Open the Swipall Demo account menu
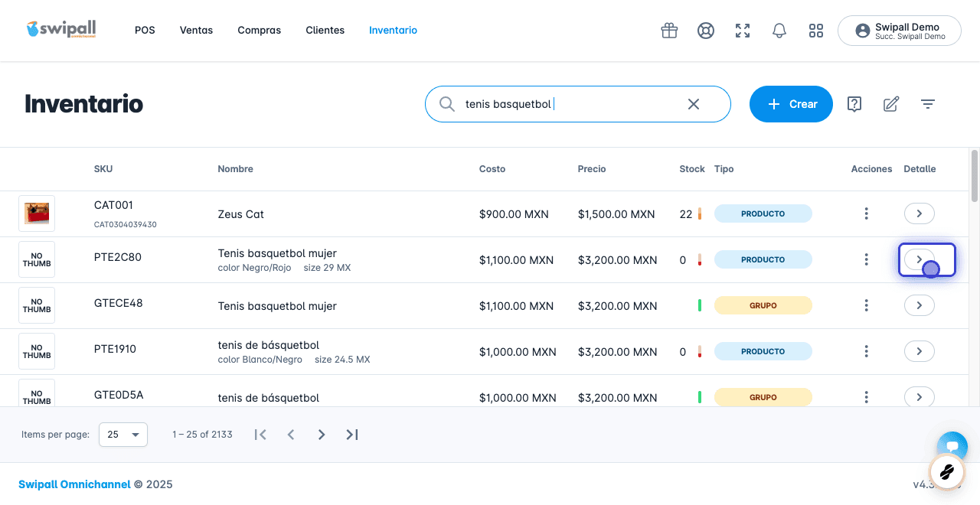 point(900,31)
